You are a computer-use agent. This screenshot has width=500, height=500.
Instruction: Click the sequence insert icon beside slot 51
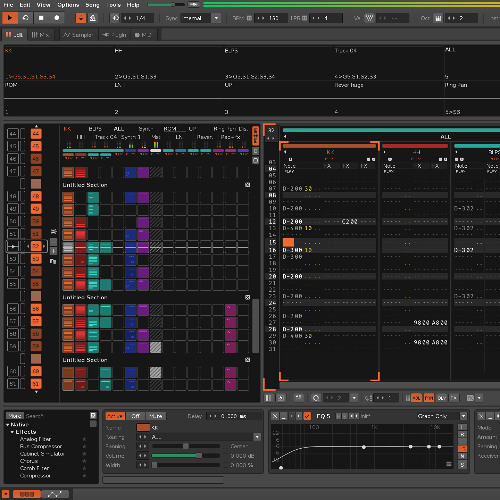point(54,231)
